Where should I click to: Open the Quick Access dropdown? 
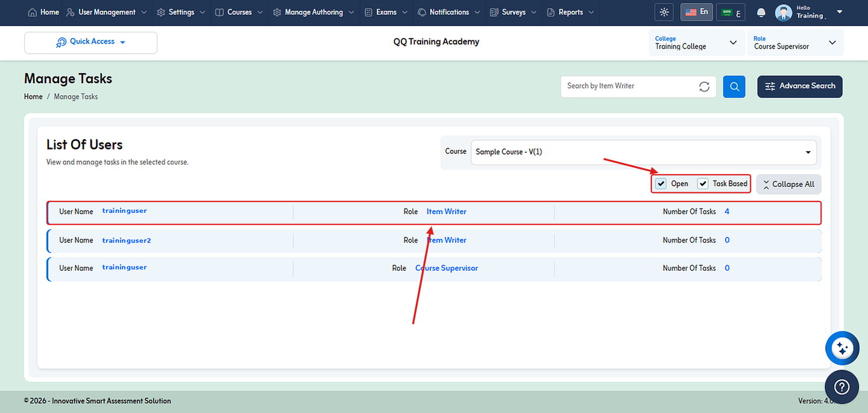(90, 42)
